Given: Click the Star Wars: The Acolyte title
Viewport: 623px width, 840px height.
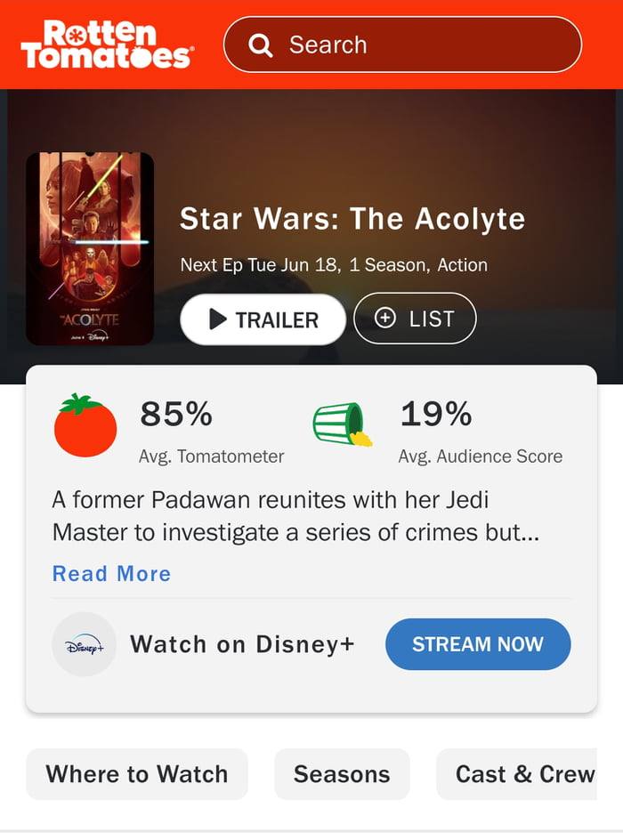Looking at the screenshot, I should (x=352, y=219).
